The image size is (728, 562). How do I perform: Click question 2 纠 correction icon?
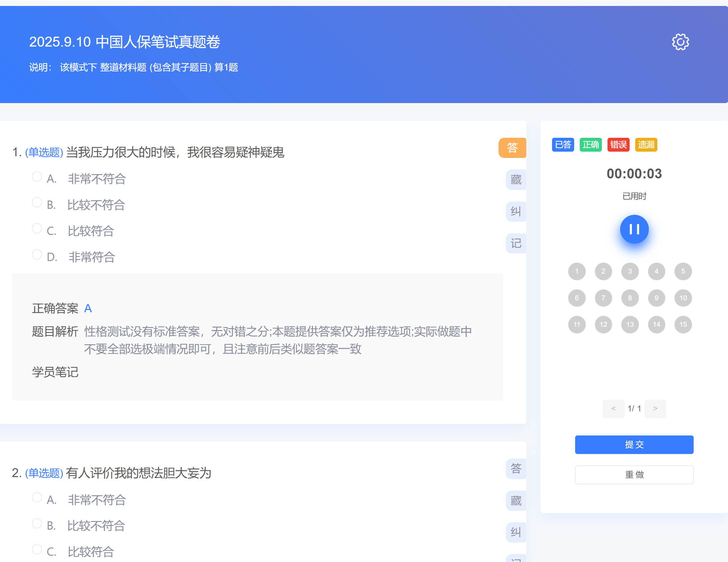pyautogui.click(x=516, y=532)
